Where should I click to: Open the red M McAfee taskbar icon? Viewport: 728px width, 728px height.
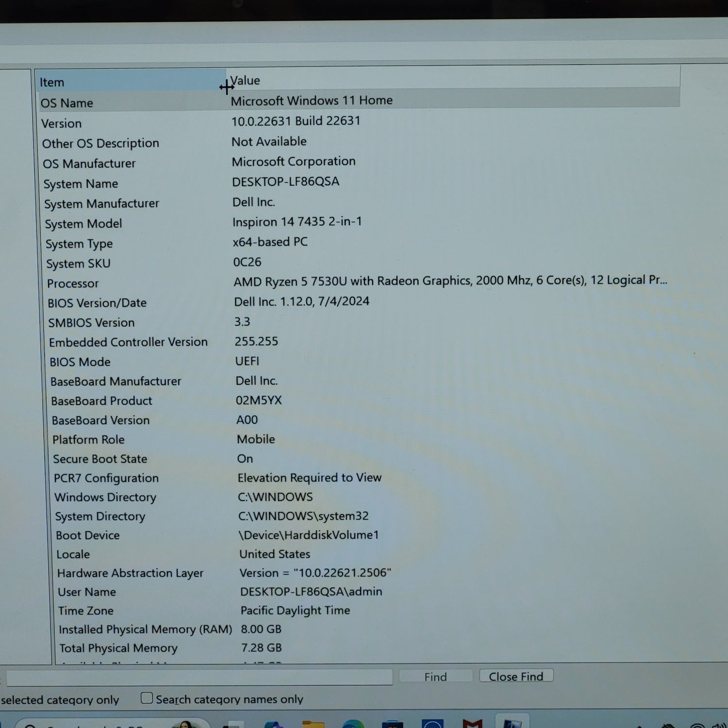(472, 724)
